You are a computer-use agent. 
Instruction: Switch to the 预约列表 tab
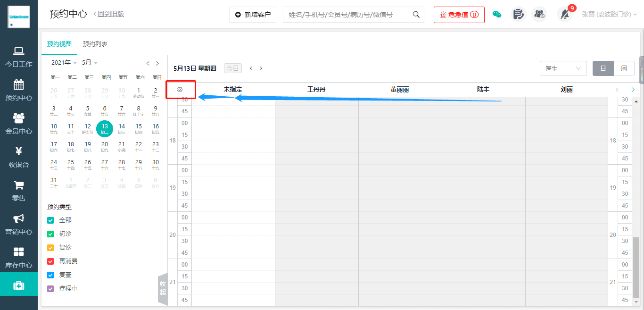click(x=95, y=44)
